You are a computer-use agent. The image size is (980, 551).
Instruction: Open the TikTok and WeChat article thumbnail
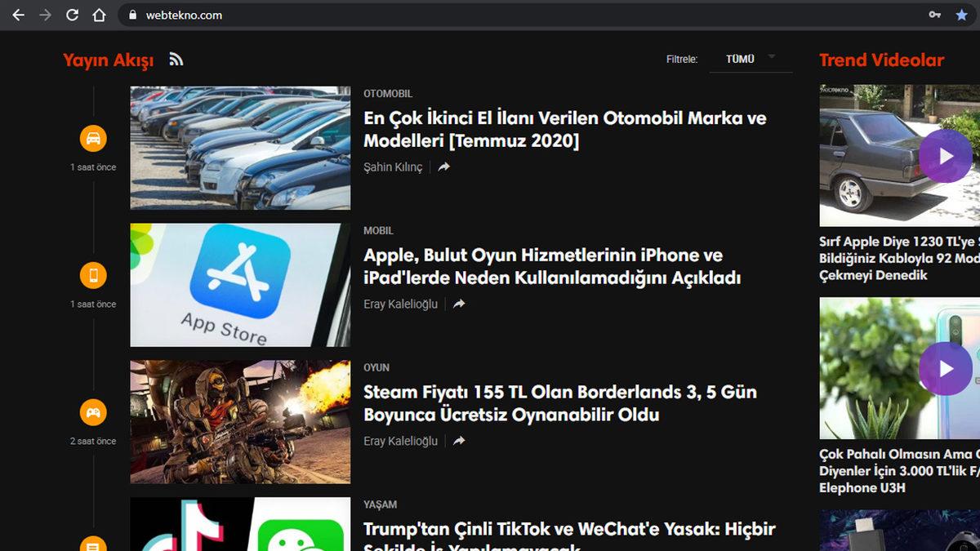click(x=239, y=527)
